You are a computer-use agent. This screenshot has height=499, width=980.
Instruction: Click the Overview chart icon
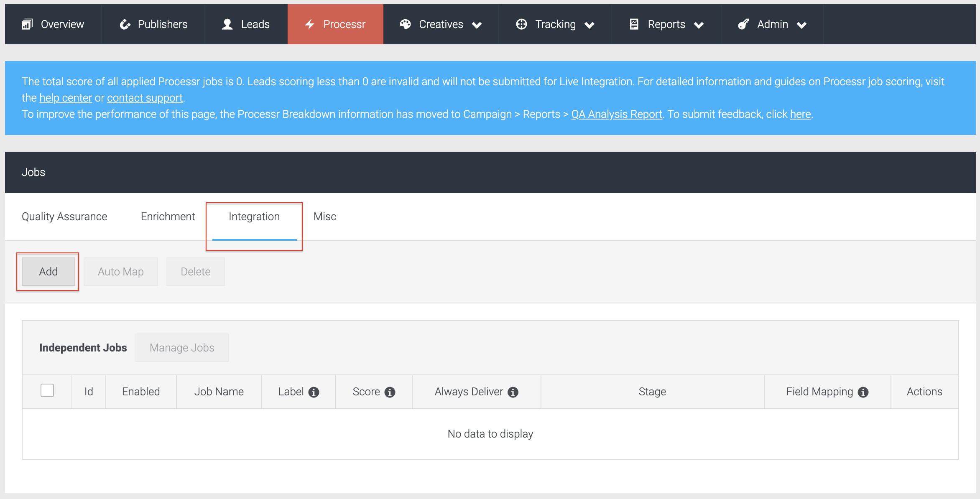(x=27, y=24)
